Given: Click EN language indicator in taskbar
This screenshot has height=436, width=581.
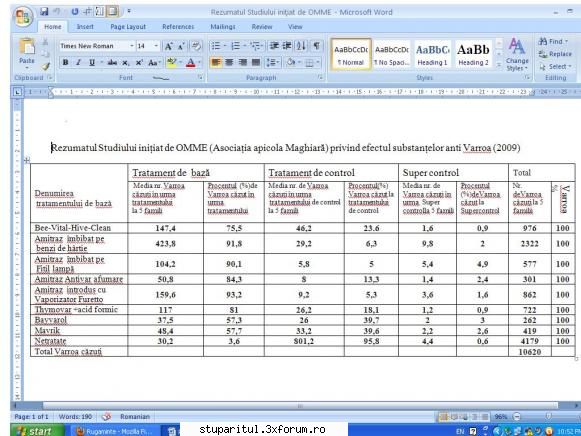Looking at the screenshot, I should click(x=460, y=431).
